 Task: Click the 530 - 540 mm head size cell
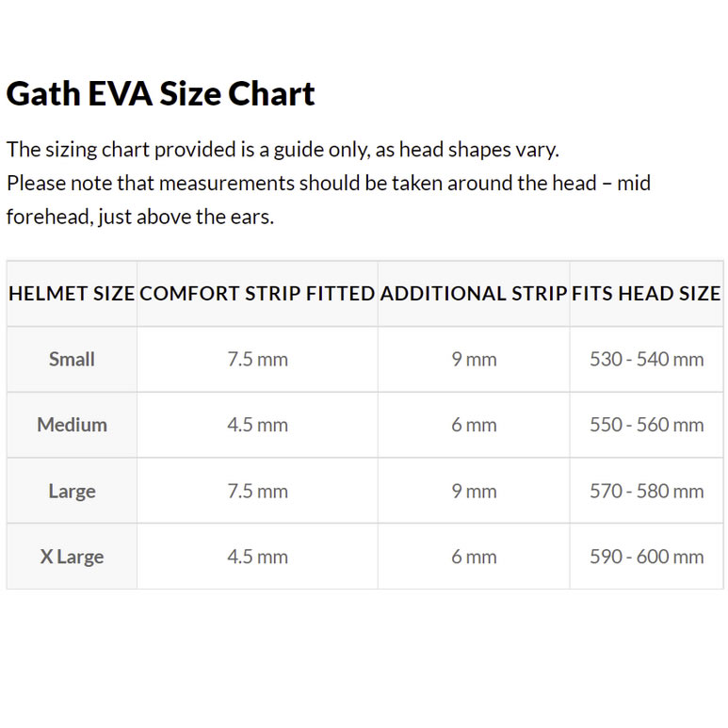pos(646,359)
